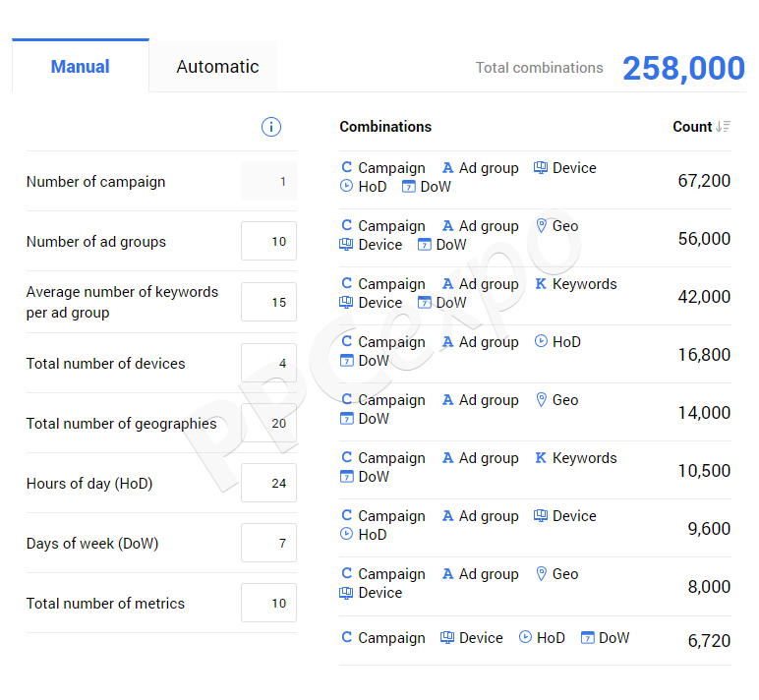Click DoW calendar icon in 10,500 row
This screenshot has width=759, height=700.
tap(347, 477)
